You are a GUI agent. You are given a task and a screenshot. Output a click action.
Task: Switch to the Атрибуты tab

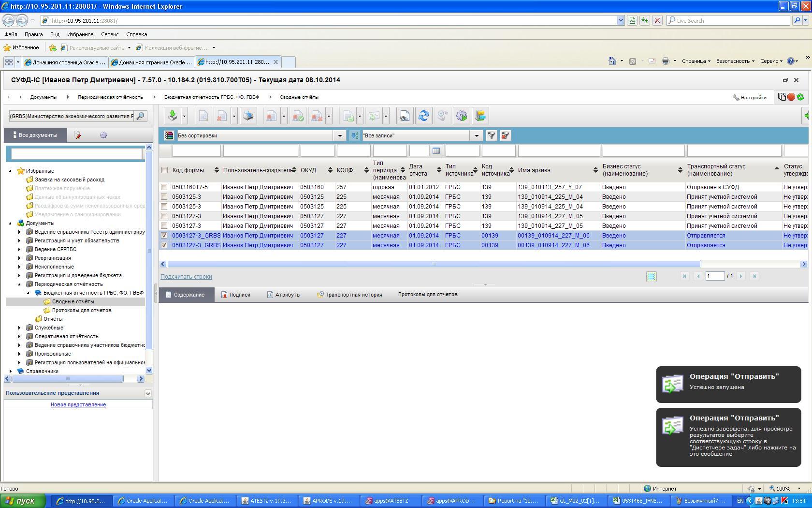284,295
